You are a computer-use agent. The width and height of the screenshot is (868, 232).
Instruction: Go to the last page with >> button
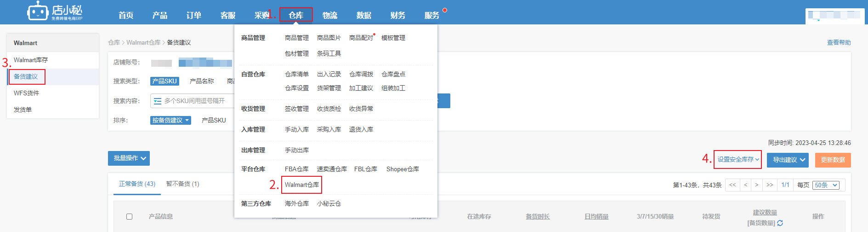click(x=770, y=185)
